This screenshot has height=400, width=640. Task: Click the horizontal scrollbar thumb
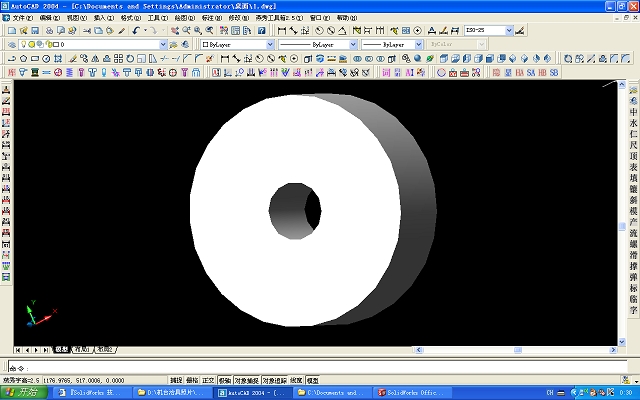(518, 350)
